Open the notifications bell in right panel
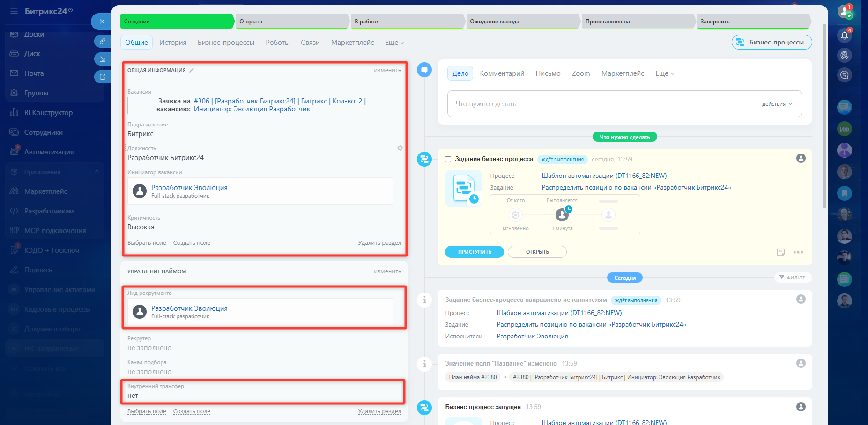Screen dimensions: 868x425 pyautogui.click(x=845, y=35)
